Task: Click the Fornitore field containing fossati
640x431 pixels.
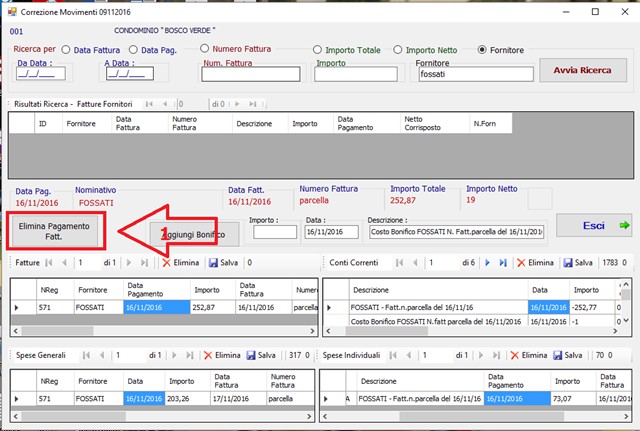Action: (x=476, y=74)
